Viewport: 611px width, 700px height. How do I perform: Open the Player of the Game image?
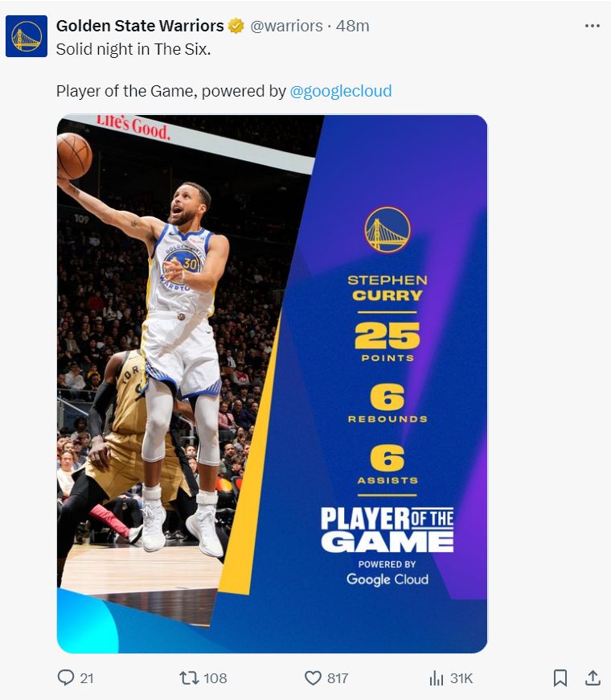[x=272, y=384]
